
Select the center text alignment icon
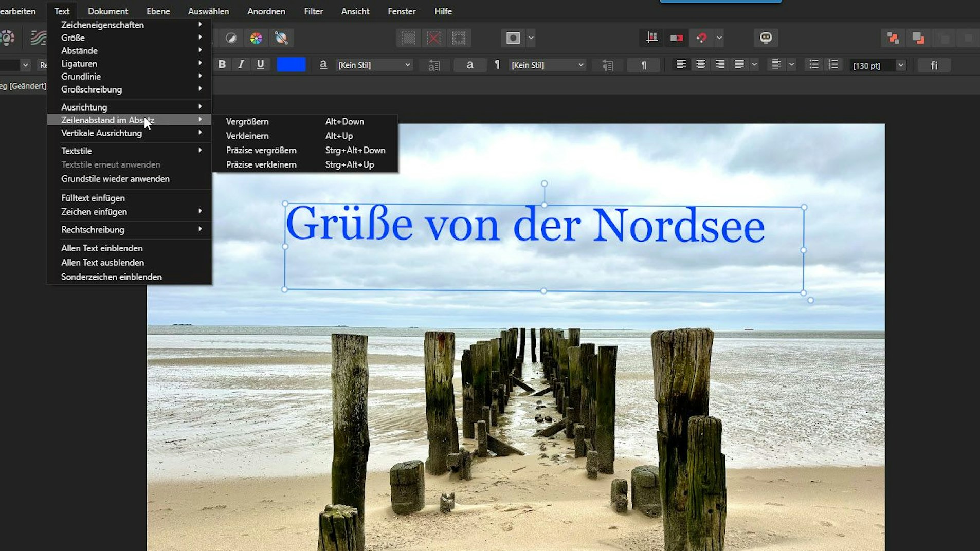click(x=701, y=64)
